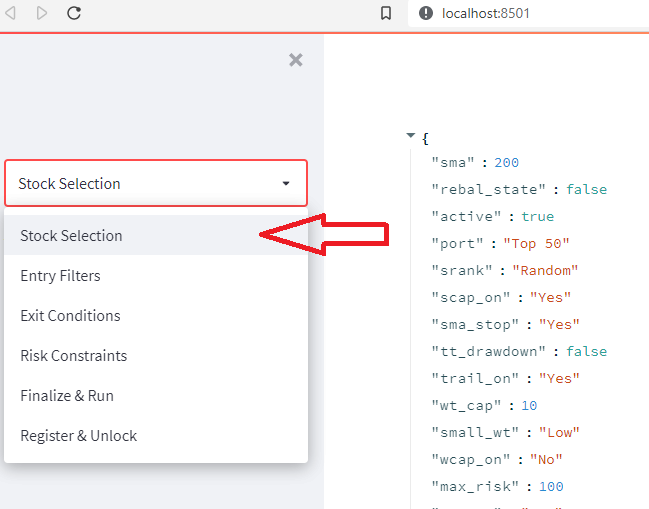The width and height of the screenshot is (649, 509).
Task: Click the wt_cap value 10
Action: (x=529, y=406)
